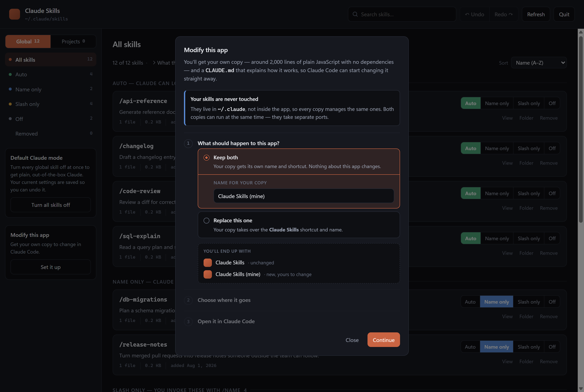The height and width of the screenshot is (392, 584).
Task: Expand step 3 Open it in Claude Code
Action: coord(226,321)
